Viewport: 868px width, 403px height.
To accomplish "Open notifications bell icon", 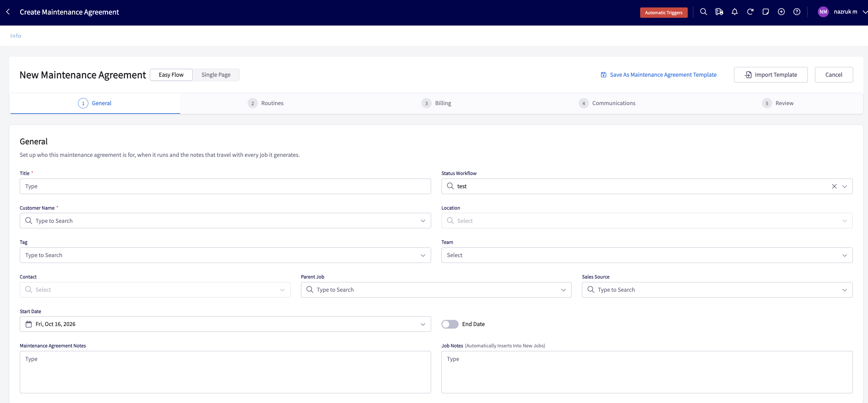I will (x=735, y=12).
